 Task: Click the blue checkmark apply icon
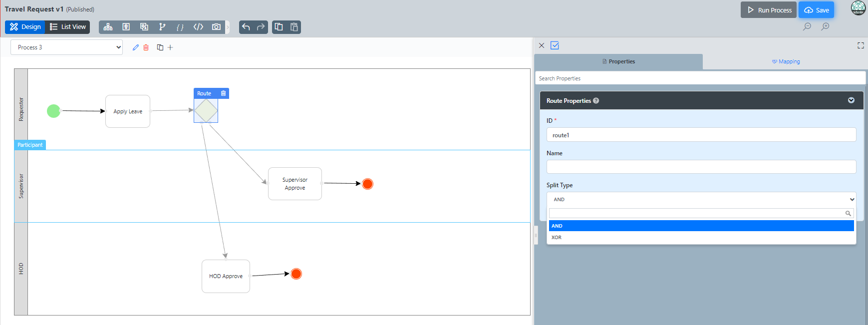(555, 45)
